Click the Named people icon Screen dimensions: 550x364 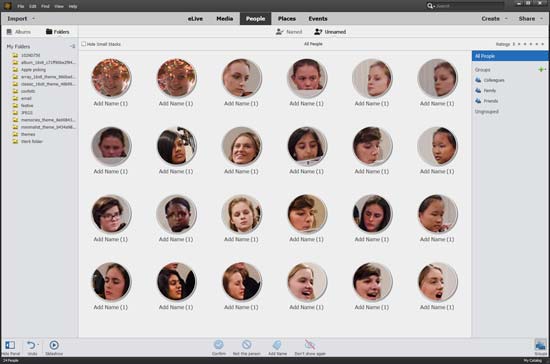[x=280, y=32]
